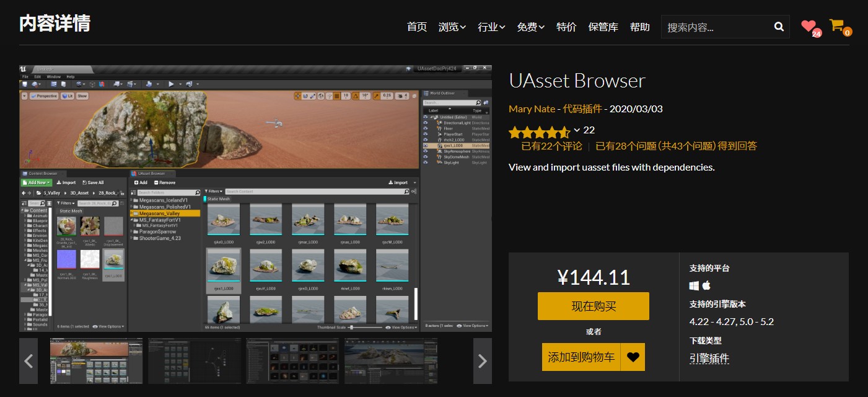Click the 支持的平台 label
This screenshot has width=868, height=397.
point(709,268)
